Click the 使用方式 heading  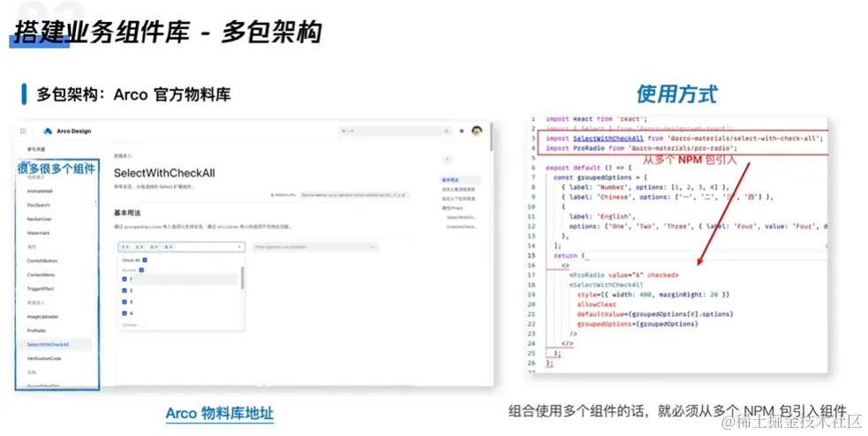point(677,94)
